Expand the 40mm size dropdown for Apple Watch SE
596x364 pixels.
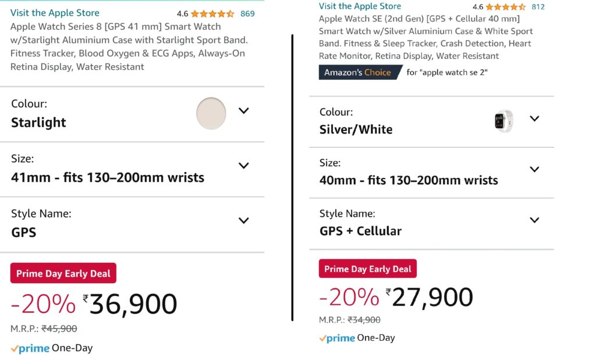pos(534,169)
